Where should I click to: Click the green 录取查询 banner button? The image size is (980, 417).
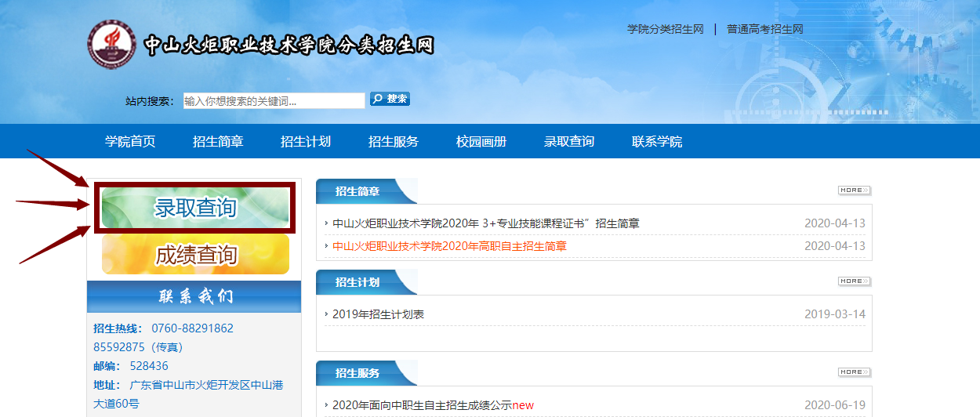pyautogui.click(x=195, y=208)
